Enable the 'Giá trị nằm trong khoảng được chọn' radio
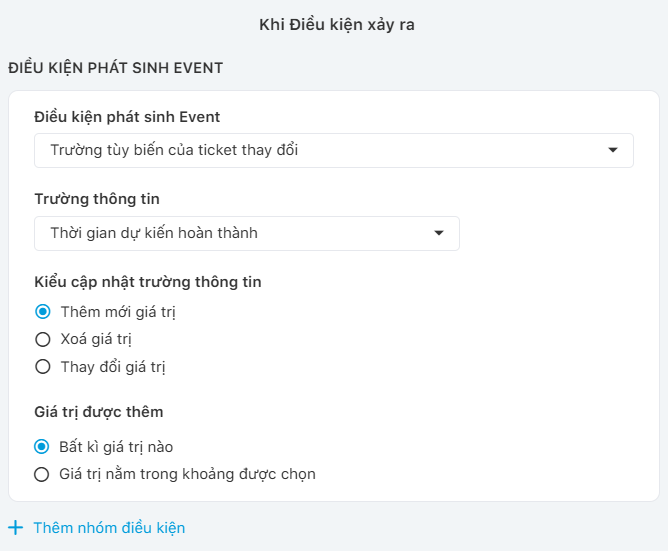 (x=41, y=474)
